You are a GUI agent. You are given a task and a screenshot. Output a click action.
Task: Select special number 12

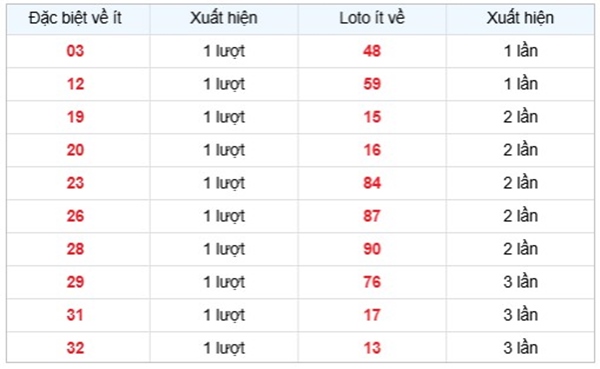(x=75, y=84)
